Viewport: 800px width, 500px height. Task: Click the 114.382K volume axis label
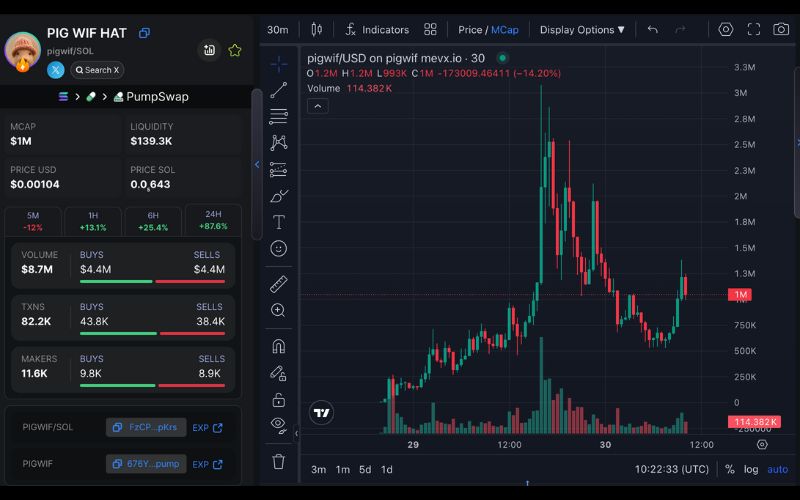point(755,421)
